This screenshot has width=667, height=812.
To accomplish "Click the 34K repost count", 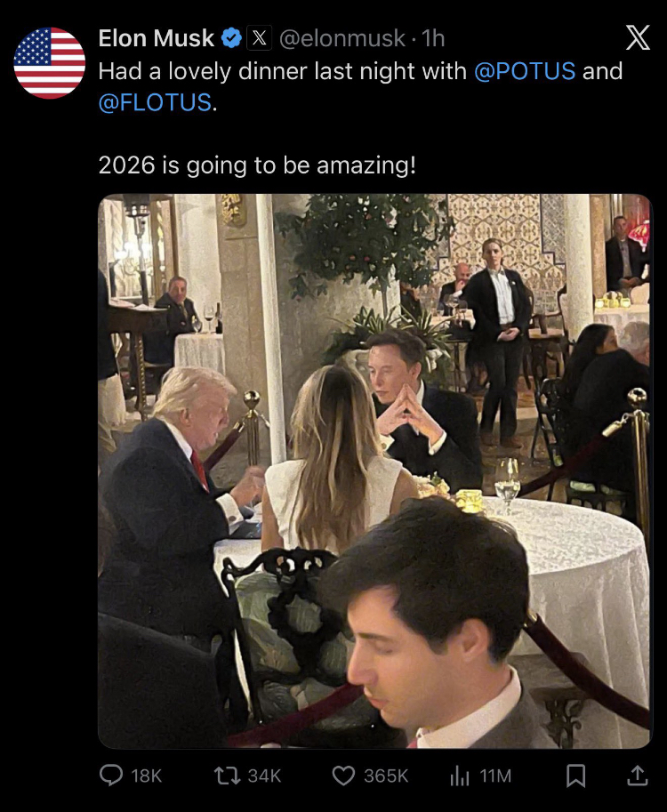I will [264, 776].
